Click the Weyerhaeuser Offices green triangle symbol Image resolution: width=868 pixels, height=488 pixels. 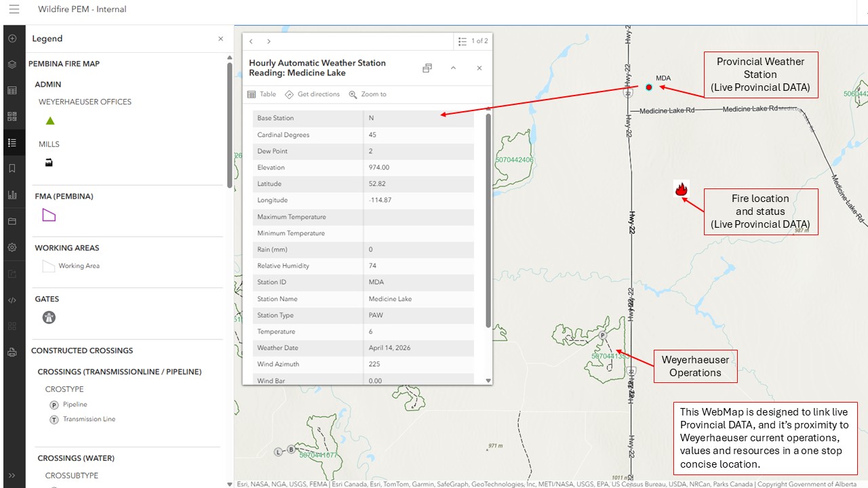[50, 121]
